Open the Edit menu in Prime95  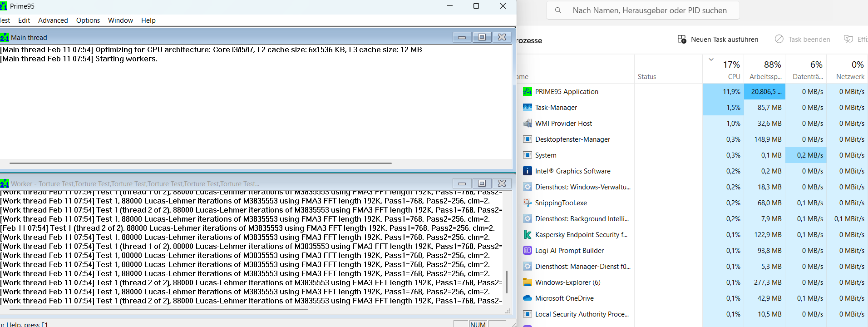click(24, 20)
